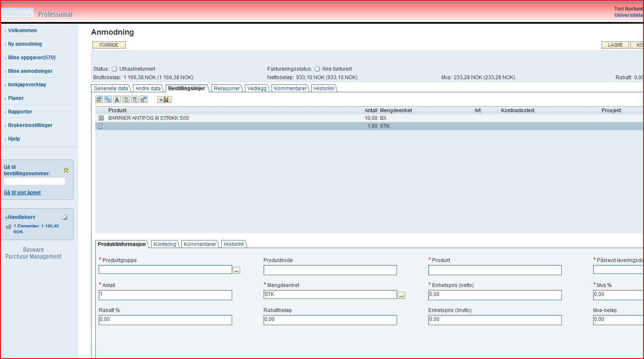Screen dimensions: 644x359
Task: Click the Kostnadssted column header
Action: [518, 110]
